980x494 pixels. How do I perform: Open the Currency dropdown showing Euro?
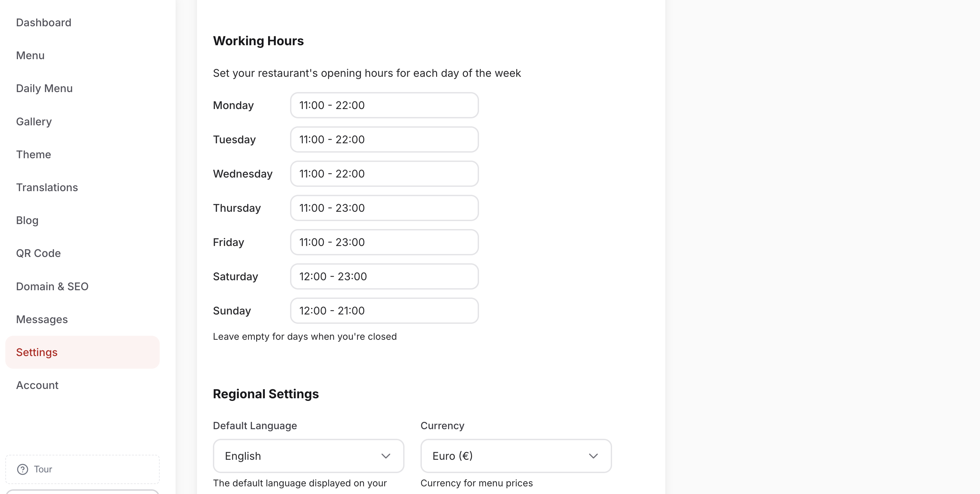pyautogui.click(x=516, y=456)
